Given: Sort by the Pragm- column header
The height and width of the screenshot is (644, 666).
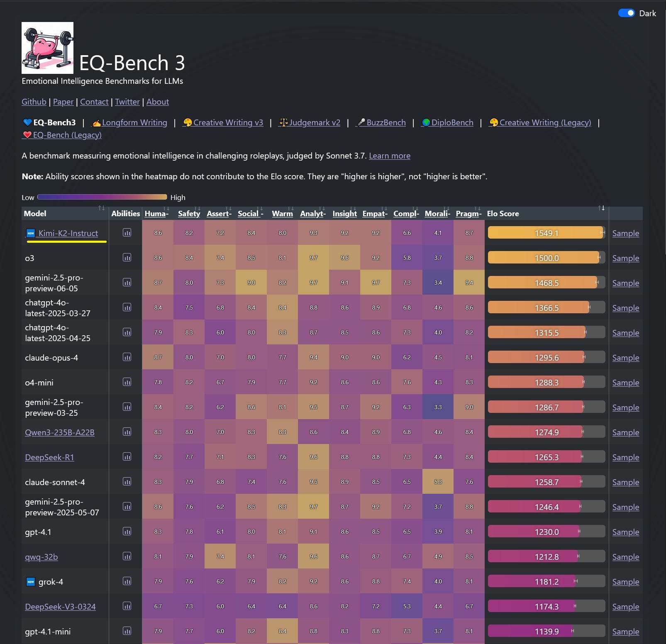Looking at the screenshot, I should pyautogui.click(x=468, y=213).
